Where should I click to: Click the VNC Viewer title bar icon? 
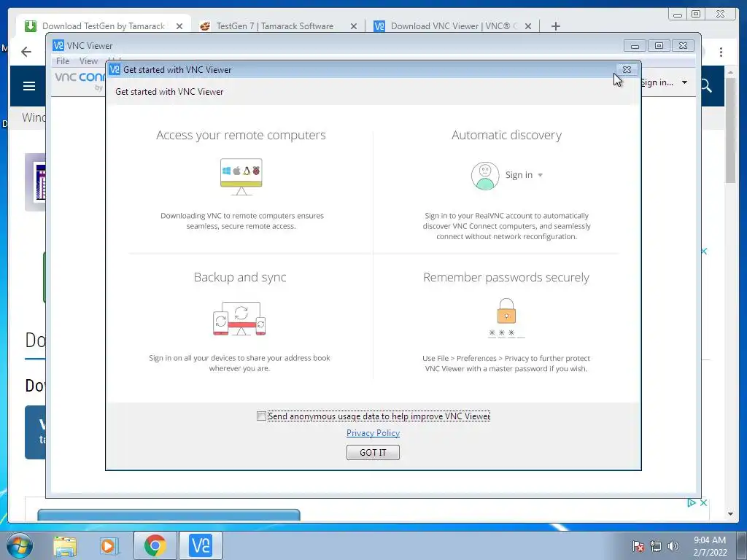(x=58, y=45)
